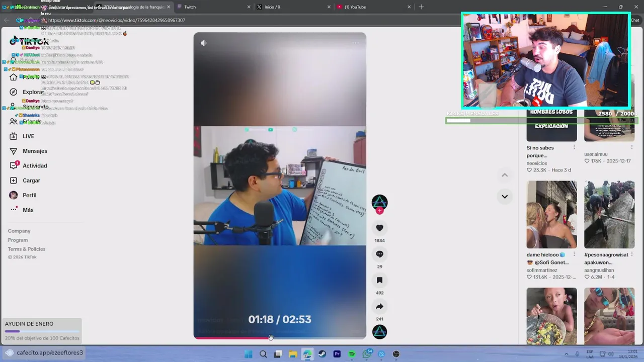Open Windows taskbar Search

coord(263,354)
